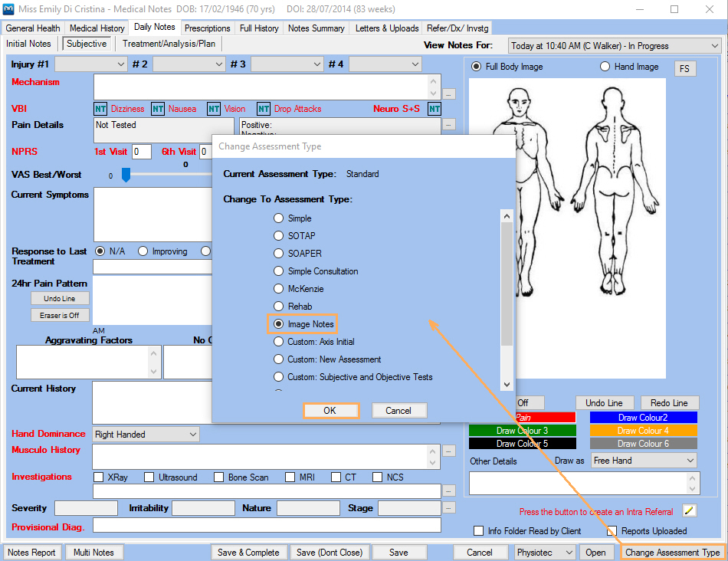Select Improving response to last treatment

tap(143, 251)
